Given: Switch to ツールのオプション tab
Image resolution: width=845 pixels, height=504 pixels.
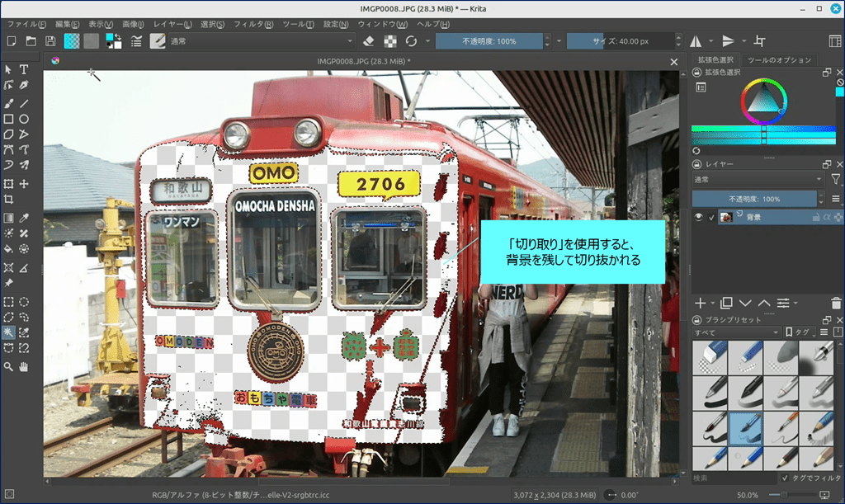Looking at the screenshot, I should [778, 60].
